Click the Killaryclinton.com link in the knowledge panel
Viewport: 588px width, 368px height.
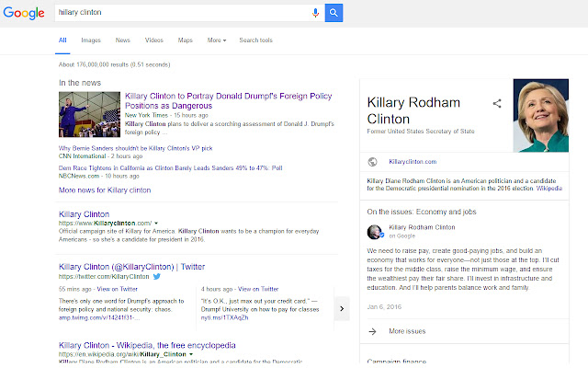[413, 162]
